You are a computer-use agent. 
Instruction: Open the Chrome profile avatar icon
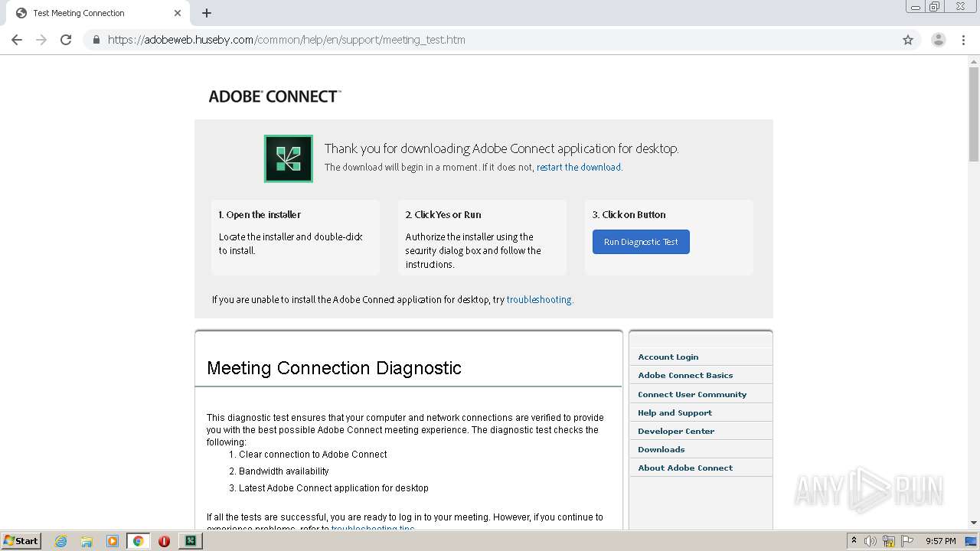pyautogui.click(x=938, y=40)
